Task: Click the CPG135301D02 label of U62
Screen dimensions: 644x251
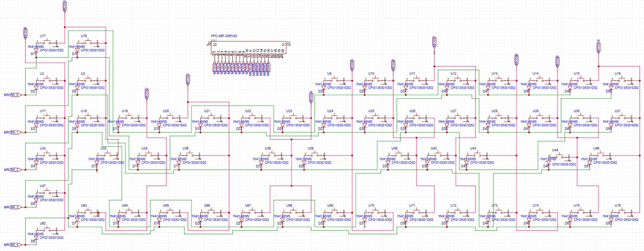Action: pos(52,237)
